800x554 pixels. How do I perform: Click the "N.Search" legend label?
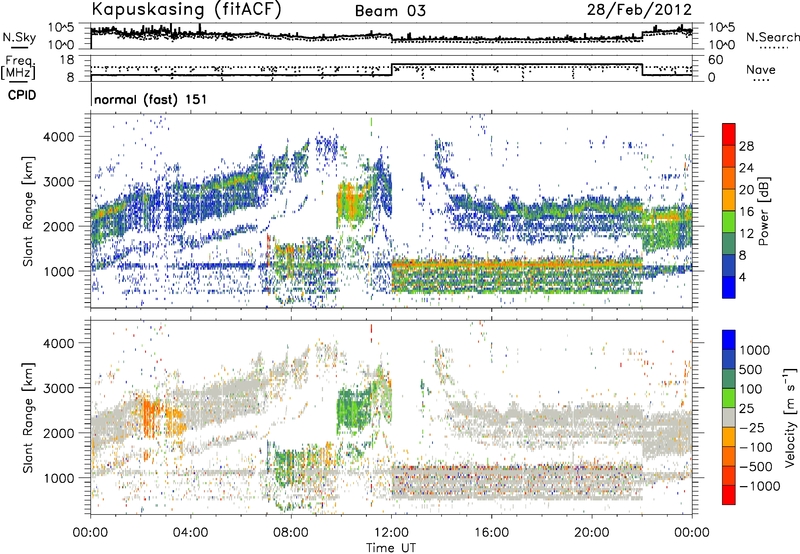773,37
